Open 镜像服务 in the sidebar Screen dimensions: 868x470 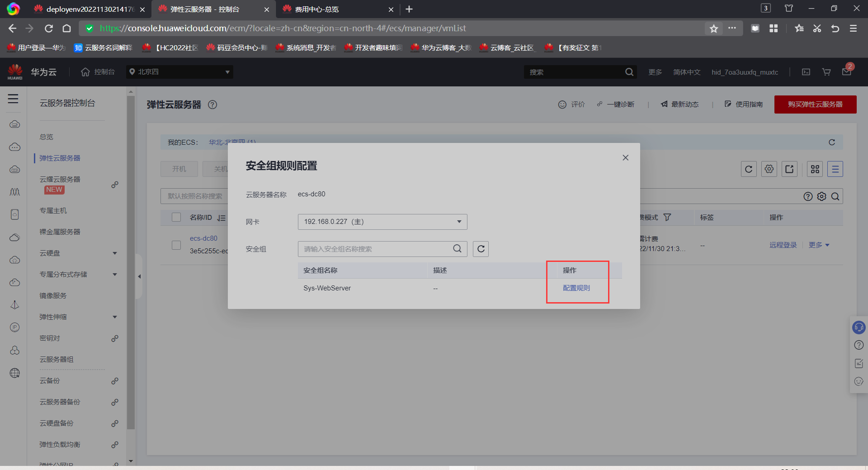click(x=53, y=295)
